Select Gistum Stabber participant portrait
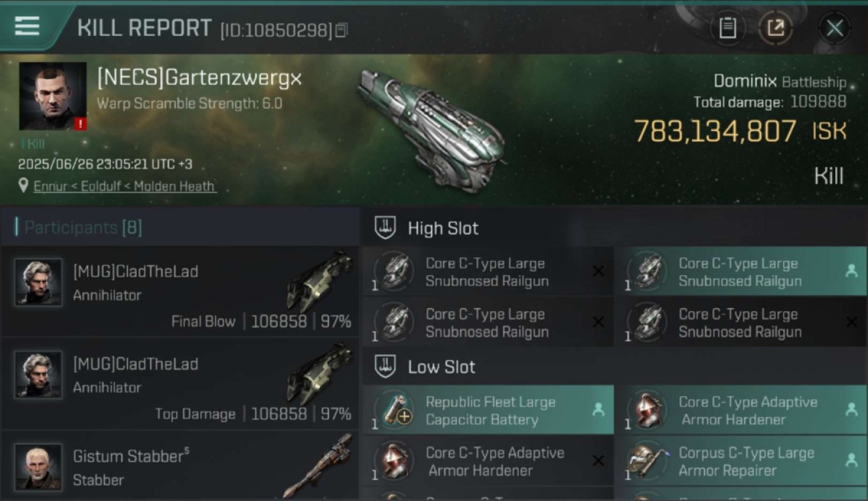Viewport: 868px width, 501px height. (x=39, y=466)
